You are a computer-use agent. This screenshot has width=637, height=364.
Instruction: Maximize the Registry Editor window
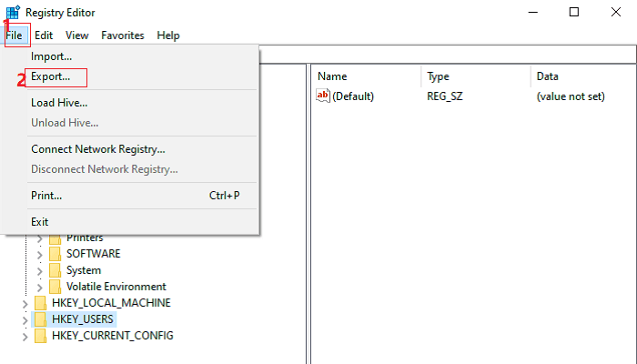coord(574,12)
